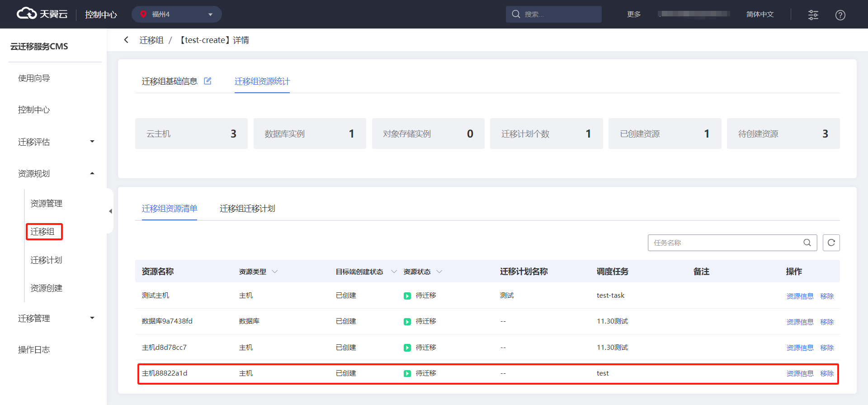
Task: Click 待迁移 status icon for 测试主机
Action: point(407,296)
